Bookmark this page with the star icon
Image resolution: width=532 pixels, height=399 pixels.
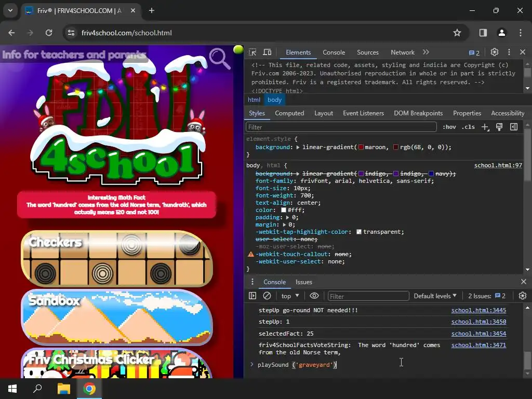coord(457,33)
